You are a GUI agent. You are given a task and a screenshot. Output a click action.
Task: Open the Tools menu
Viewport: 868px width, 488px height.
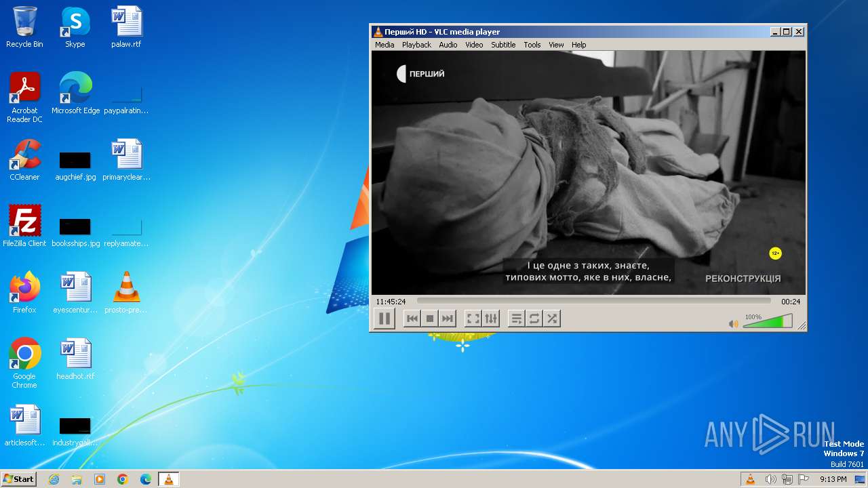(x=532, y=45)
